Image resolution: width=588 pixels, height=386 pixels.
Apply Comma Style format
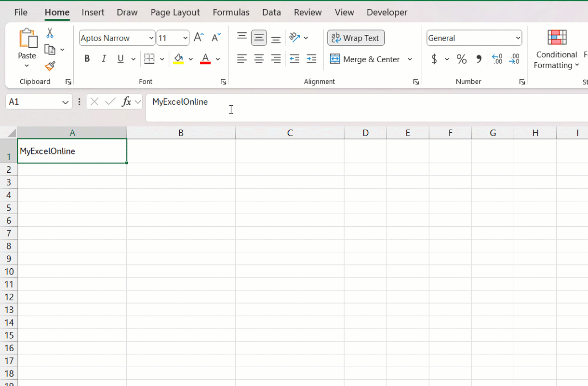(479, 59)
